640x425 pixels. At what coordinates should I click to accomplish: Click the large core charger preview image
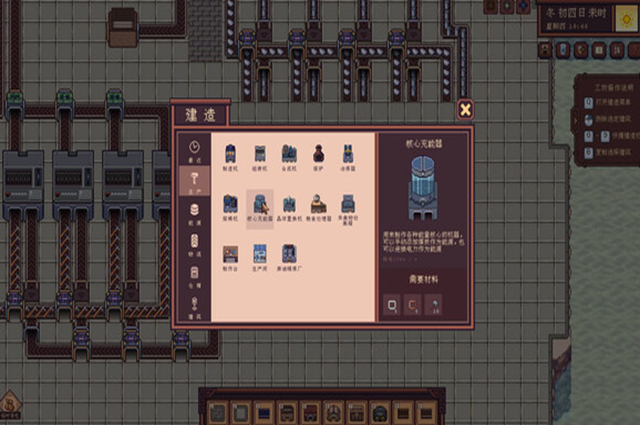click(x=423, y=188)
